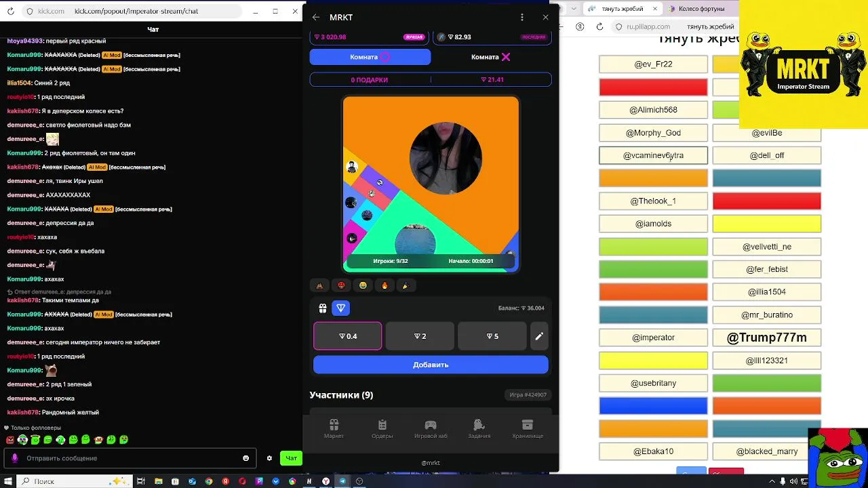Click the blue lot card under @usebritany
The width and height of the screenshot is (868, 488).
(653, 406)
